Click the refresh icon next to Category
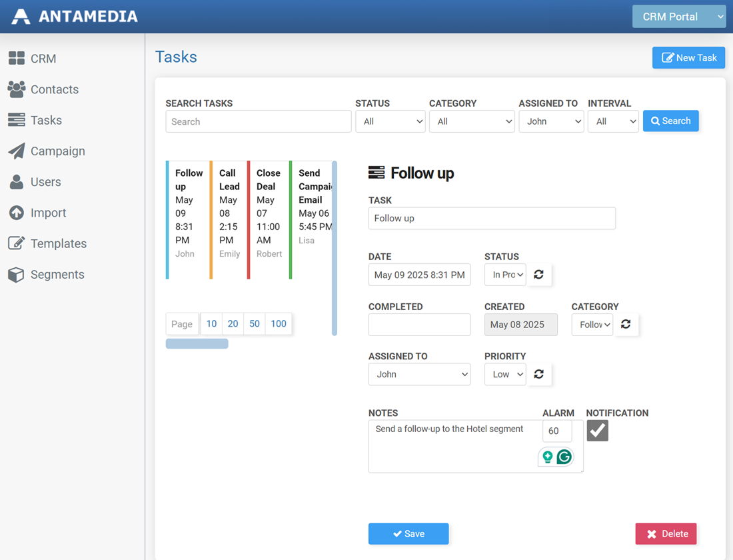Image resolution: width=733 pixels, height=560 pixels. (x=626, y=324)
